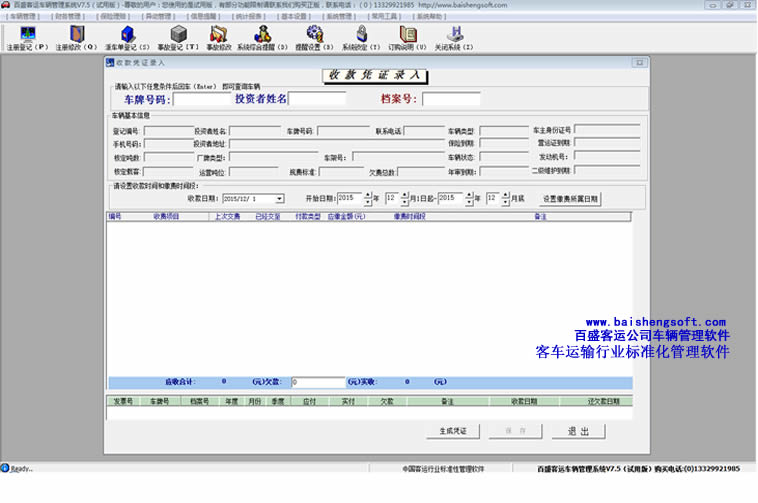758x503 pixels.
Task: Click the small icon beside 收款凭证录入 title
Action: 110,62
